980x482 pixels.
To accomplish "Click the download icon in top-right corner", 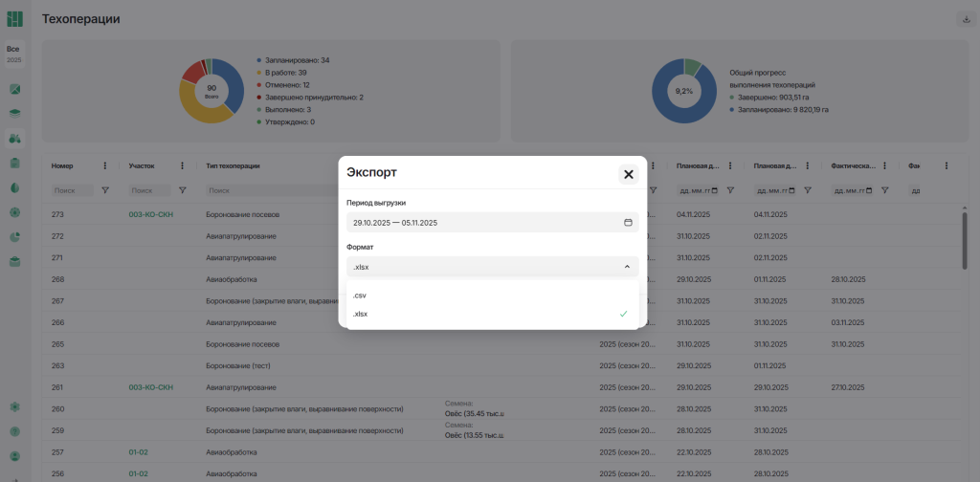I will tap(966, 19).
